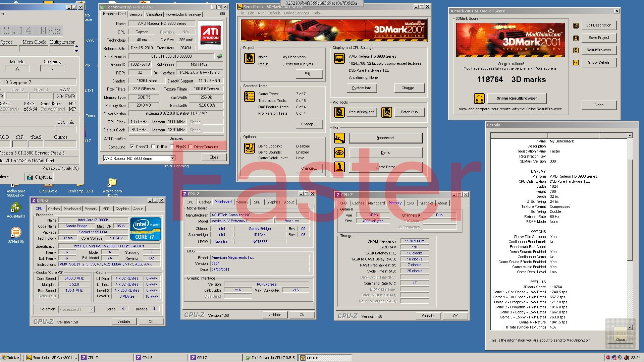The image size is (644, 362).
Task: Click the GPU Name field AMD Radeon HD 6900 Series
Action: coord(162,23)
